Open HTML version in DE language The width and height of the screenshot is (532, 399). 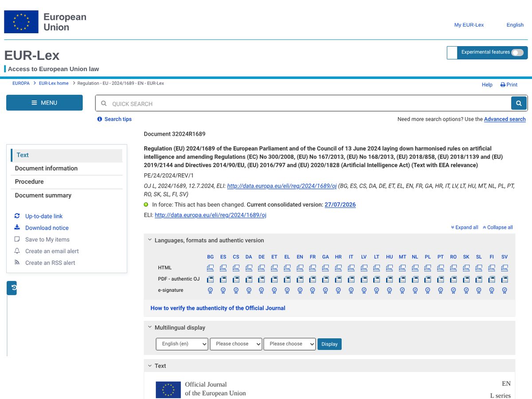click(x=262, y=268)
